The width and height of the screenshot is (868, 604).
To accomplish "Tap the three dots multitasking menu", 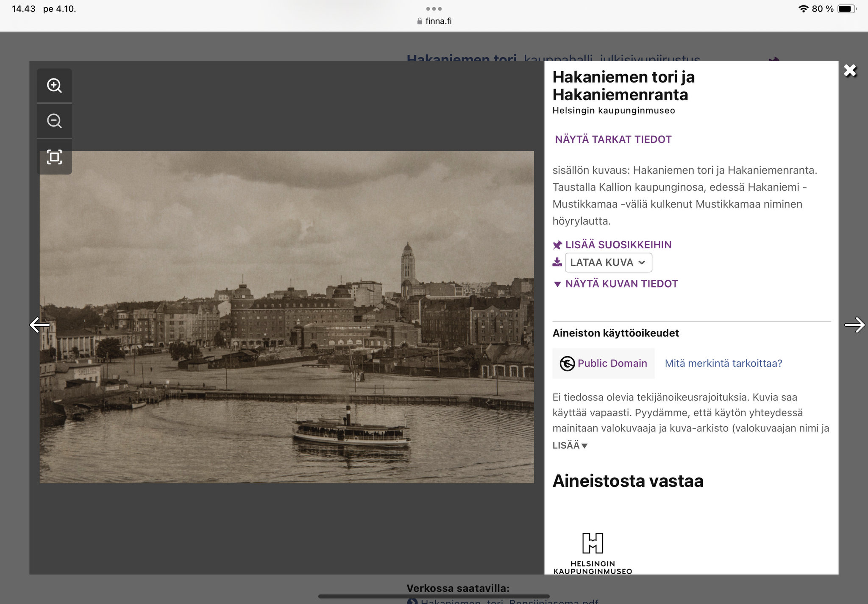I will (x=434, y=8).
